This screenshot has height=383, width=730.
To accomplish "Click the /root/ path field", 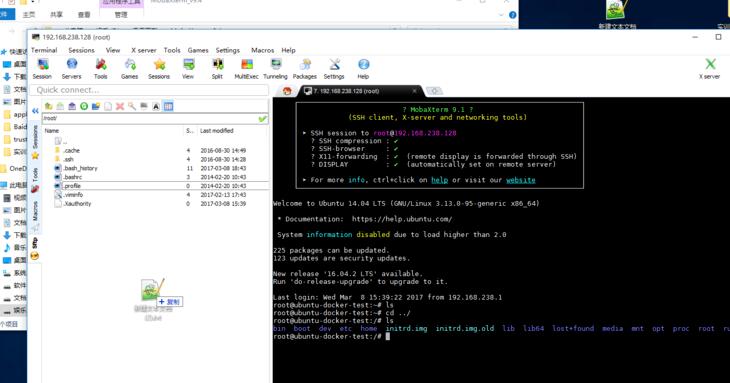I will tap(149, 119).
